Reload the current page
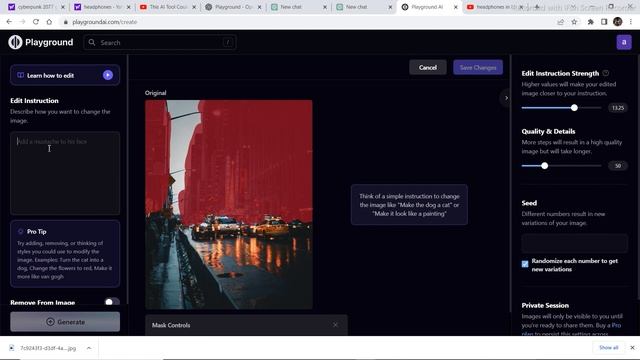The width and height of the screenshot is (640, 360). pyautogui.click(x=36, y=22)
